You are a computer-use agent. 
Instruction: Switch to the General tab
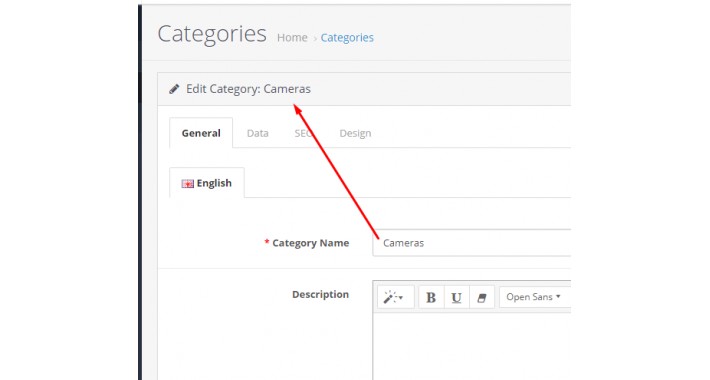click(x=201, y=133)
